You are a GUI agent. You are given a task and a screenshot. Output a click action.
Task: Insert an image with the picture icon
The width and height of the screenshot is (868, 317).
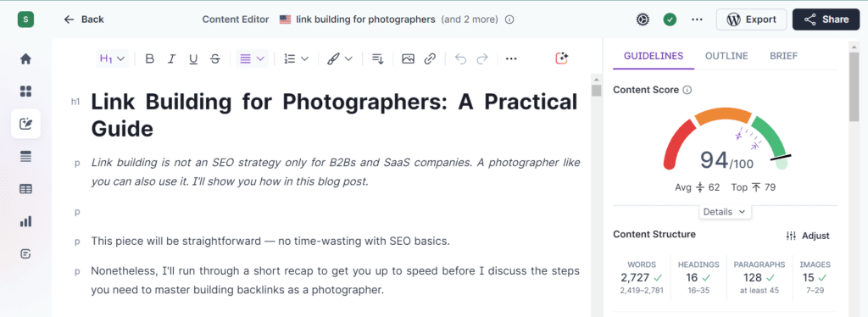tap(408, 58)
